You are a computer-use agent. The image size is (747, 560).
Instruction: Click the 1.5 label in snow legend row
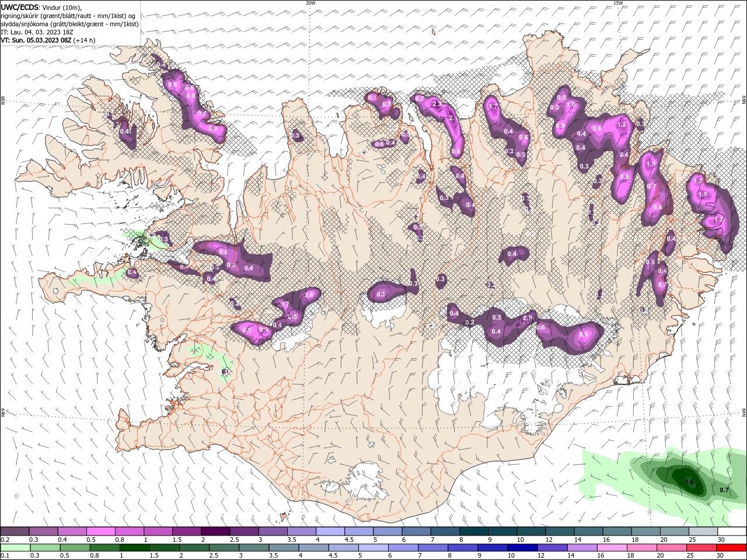(176, 540)
